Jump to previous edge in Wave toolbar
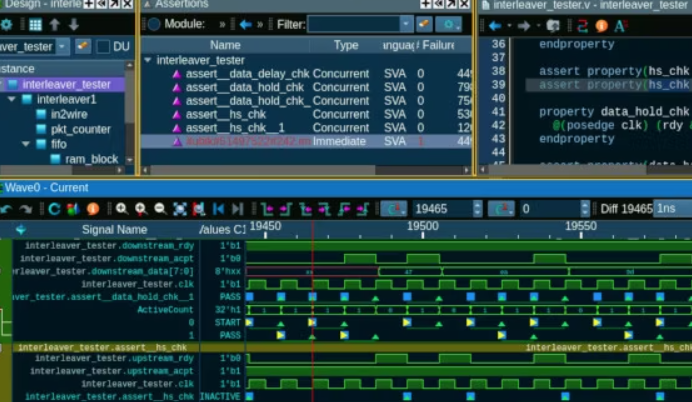Screen dimensions: 692x402 219,209
